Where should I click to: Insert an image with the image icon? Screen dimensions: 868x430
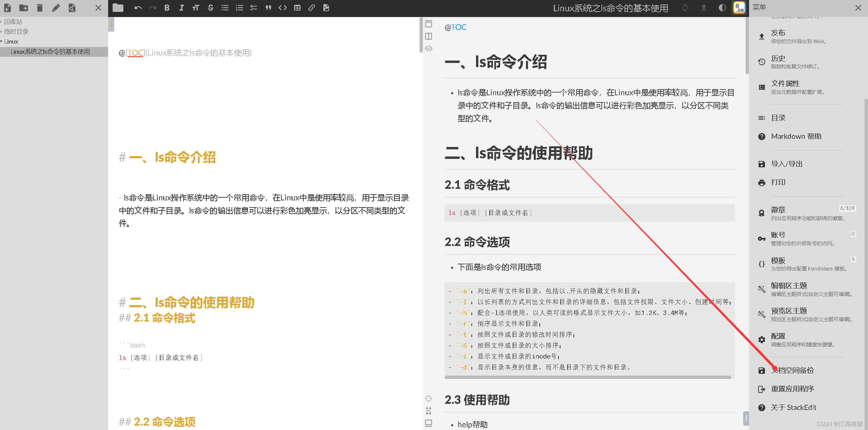pyautogui.click(x=326, y=8)
